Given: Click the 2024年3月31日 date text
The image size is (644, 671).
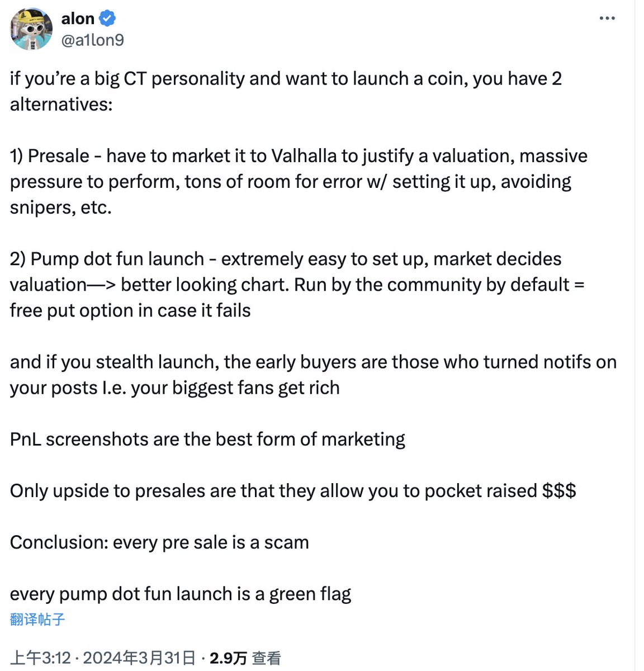Looking at the screenshot, I should [x=139, y=658].
